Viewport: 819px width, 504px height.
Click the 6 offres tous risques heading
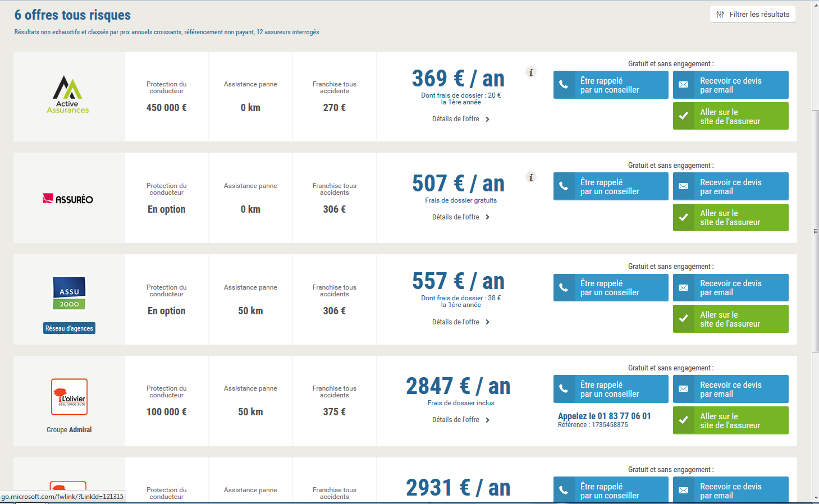[x=72, y=15]
